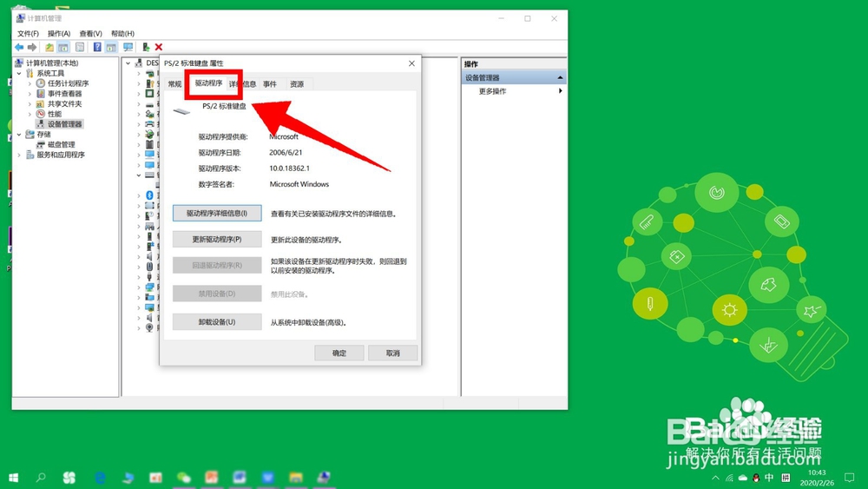Click the 驱动程序详细信息(I) button

pos(217,213)
